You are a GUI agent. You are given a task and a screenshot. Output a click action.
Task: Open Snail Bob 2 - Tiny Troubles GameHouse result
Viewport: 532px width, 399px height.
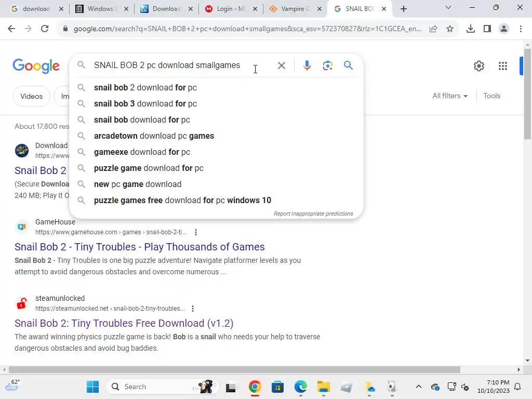click(x=139, y=247)
